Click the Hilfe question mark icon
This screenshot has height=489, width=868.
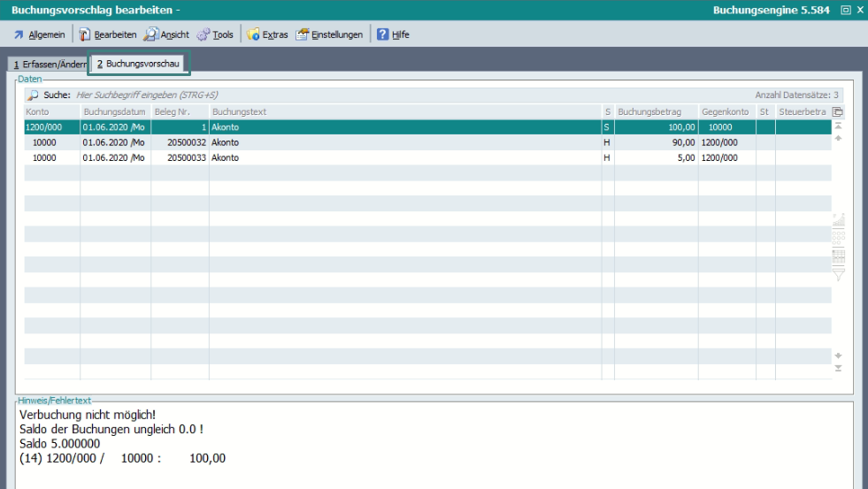click(x=383, y=34)
